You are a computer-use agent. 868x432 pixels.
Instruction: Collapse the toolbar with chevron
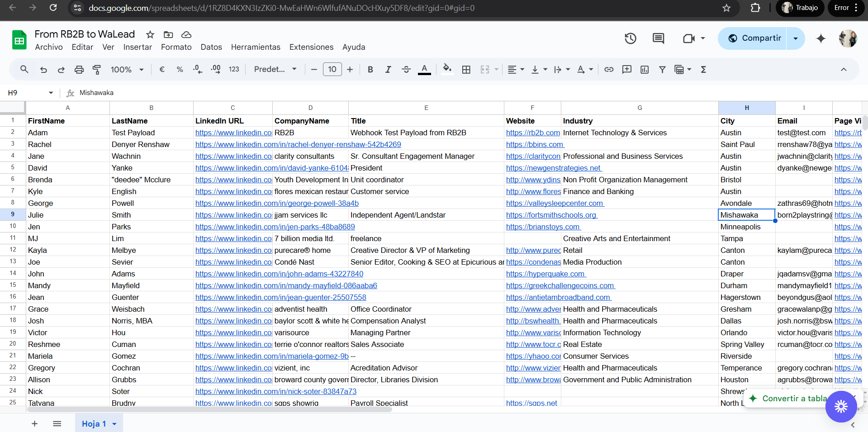click(x=844, y=69)
